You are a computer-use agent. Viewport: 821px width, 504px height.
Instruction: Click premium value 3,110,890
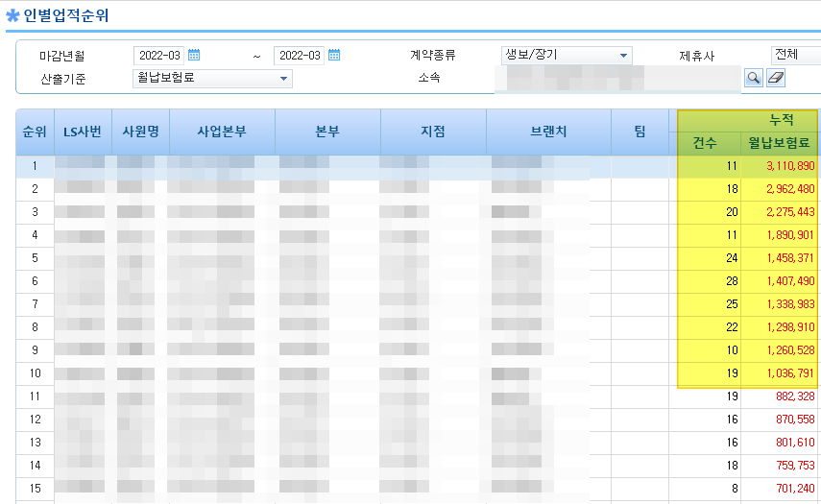point(790,166)
